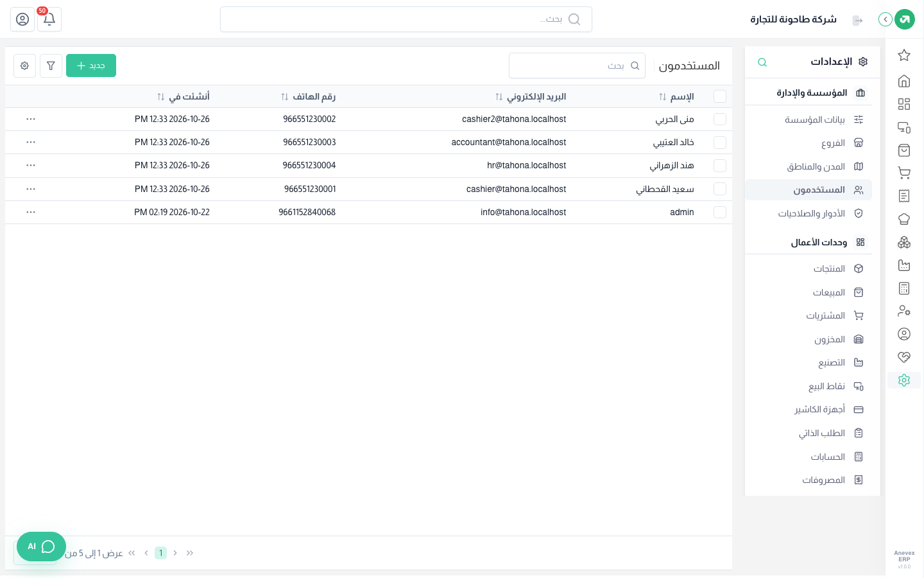Check the row for سعيد القحطاني
The height and width of the screenshot is (578, 924).
(720, 189)
